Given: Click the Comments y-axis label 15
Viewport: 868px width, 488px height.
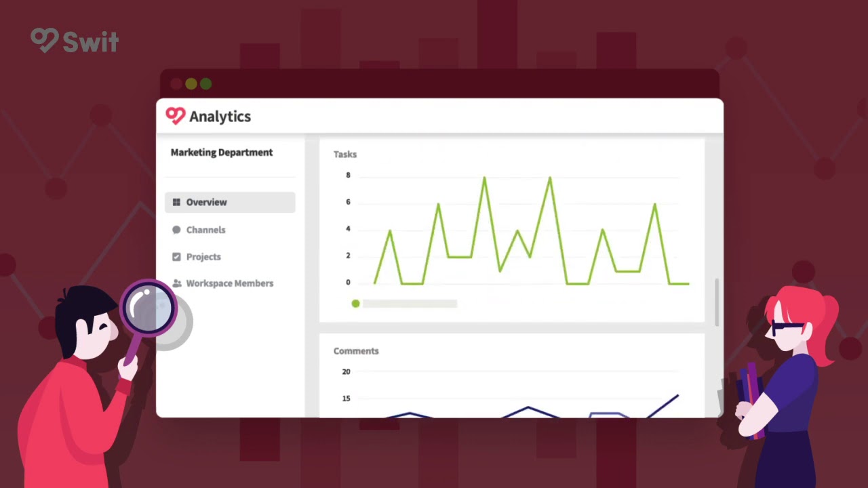Looking at the screenshot, I should click(346, 399).
